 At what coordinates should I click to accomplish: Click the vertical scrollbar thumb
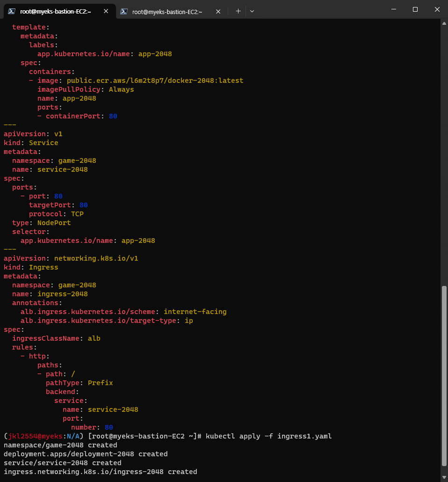tap(444, 376)
